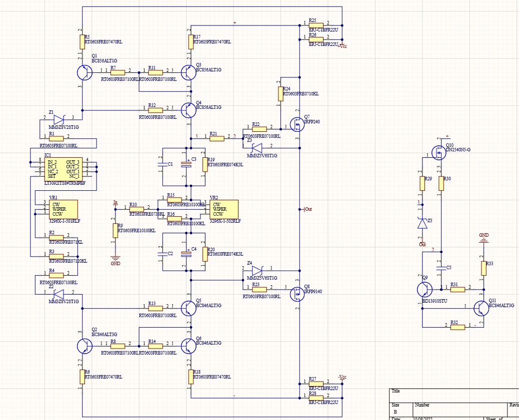Select the Q11 transistor symbol

point(481,308)
